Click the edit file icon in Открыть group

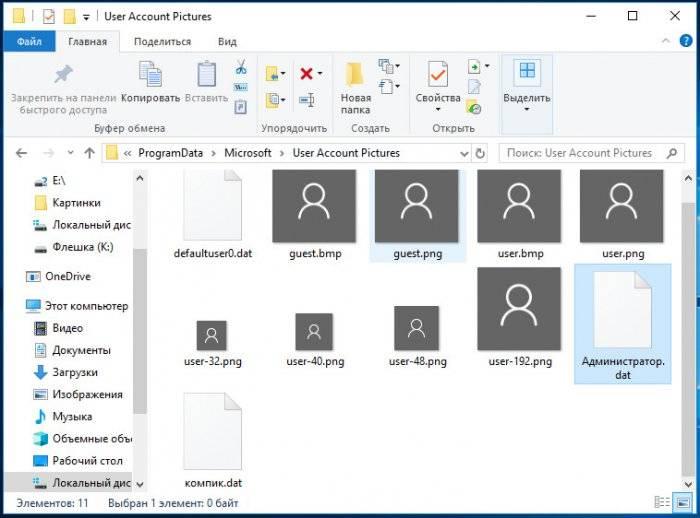(x=474, y=87)
